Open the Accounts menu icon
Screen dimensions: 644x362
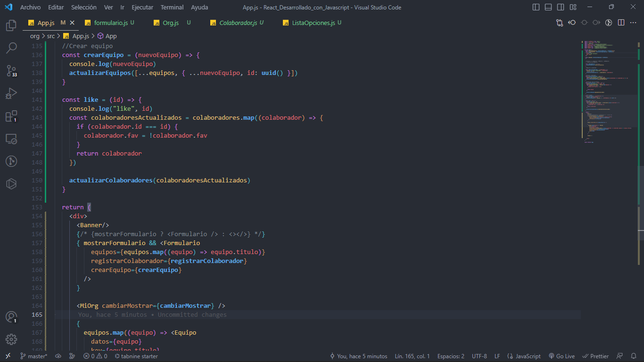click(x=11, y=317)
